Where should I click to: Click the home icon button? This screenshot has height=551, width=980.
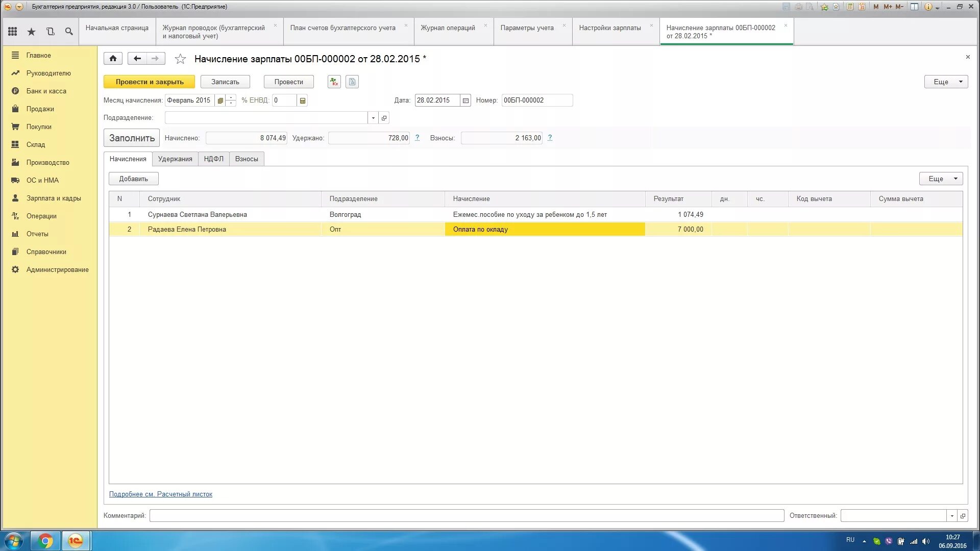(113, 59)
